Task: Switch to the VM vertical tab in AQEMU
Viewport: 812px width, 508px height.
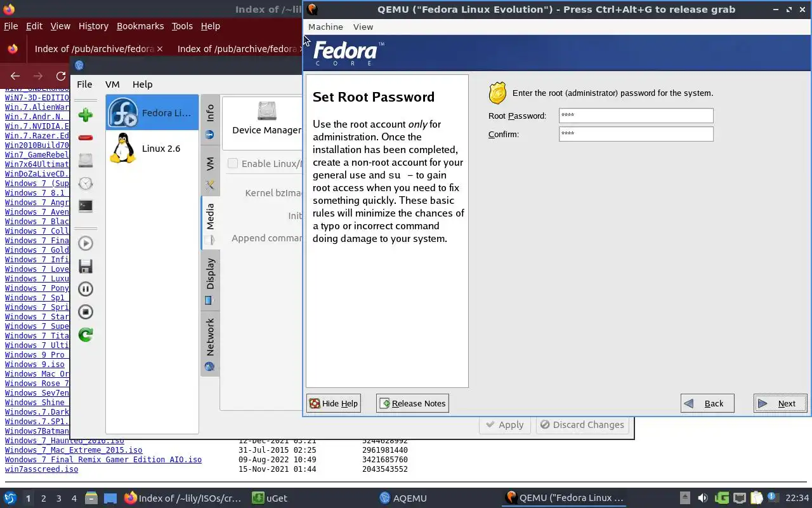Action: pyautogui.click(x=210, y=170)
